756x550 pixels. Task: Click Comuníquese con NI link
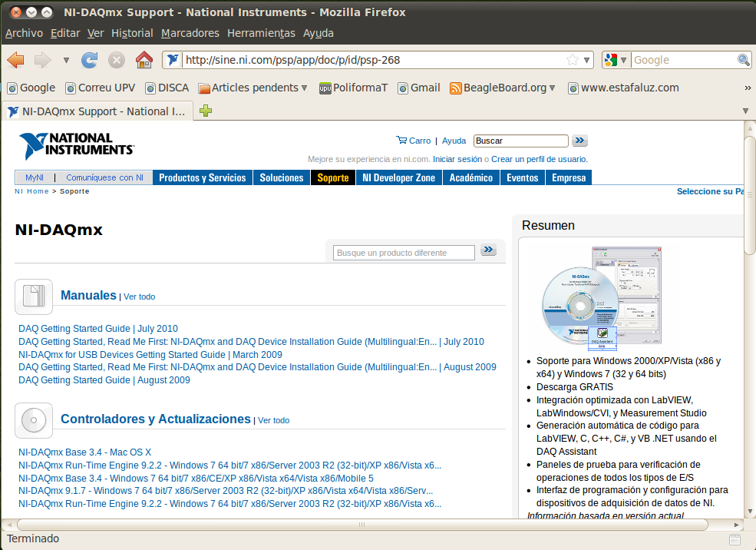tap(104, 177)
